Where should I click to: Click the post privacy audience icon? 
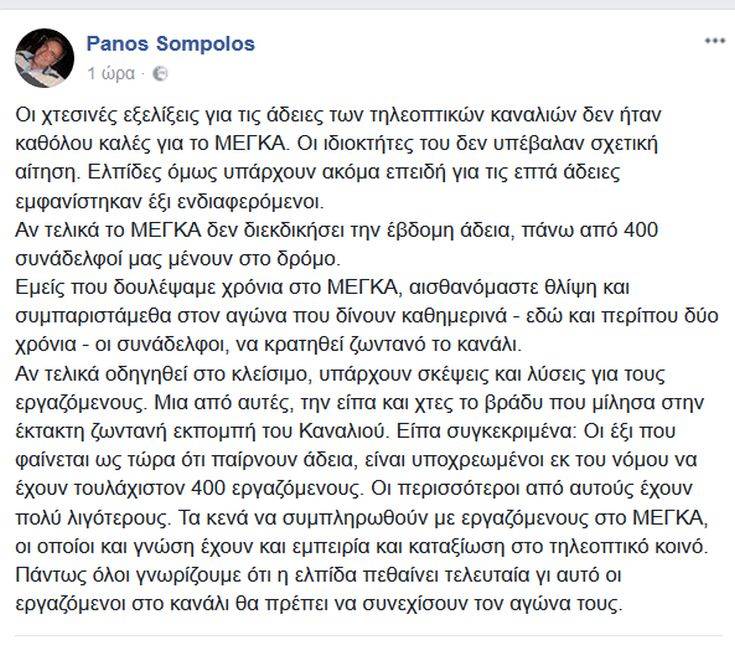coord(162,74)
